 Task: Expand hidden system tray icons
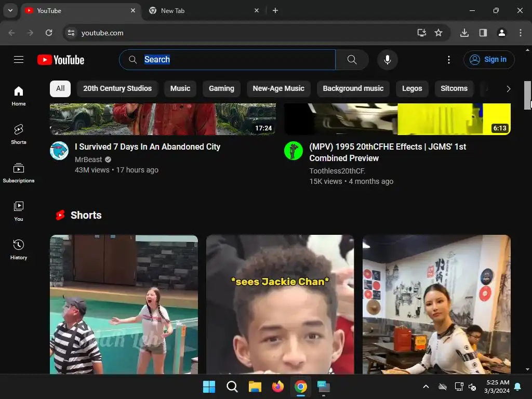point(426,387)
